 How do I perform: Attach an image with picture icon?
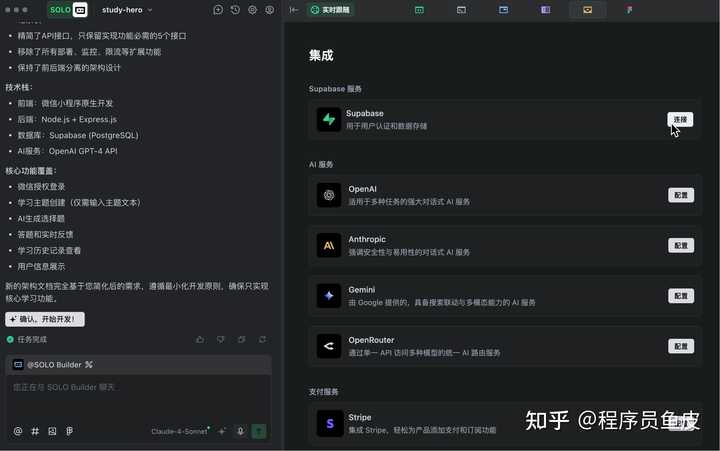pos(52,431)
